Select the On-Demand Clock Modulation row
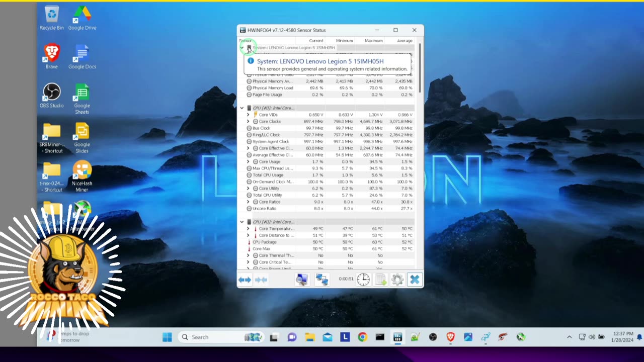 click(330, 182)
